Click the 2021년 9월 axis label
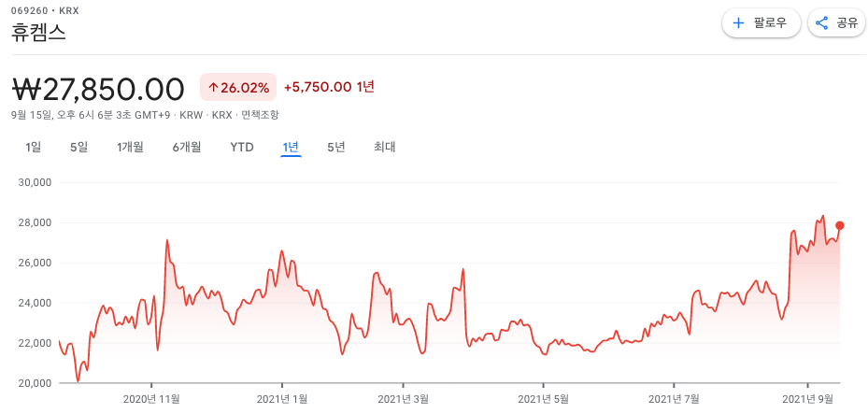 click(807, 398)
